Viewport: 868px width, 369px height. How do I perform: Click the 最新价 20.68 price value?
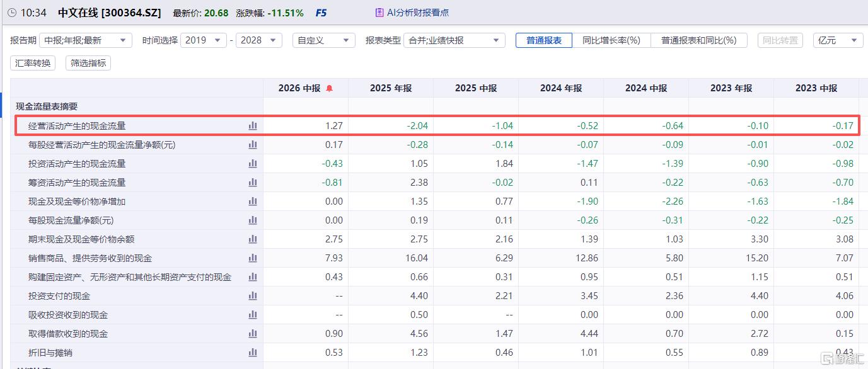click(216, 13)
